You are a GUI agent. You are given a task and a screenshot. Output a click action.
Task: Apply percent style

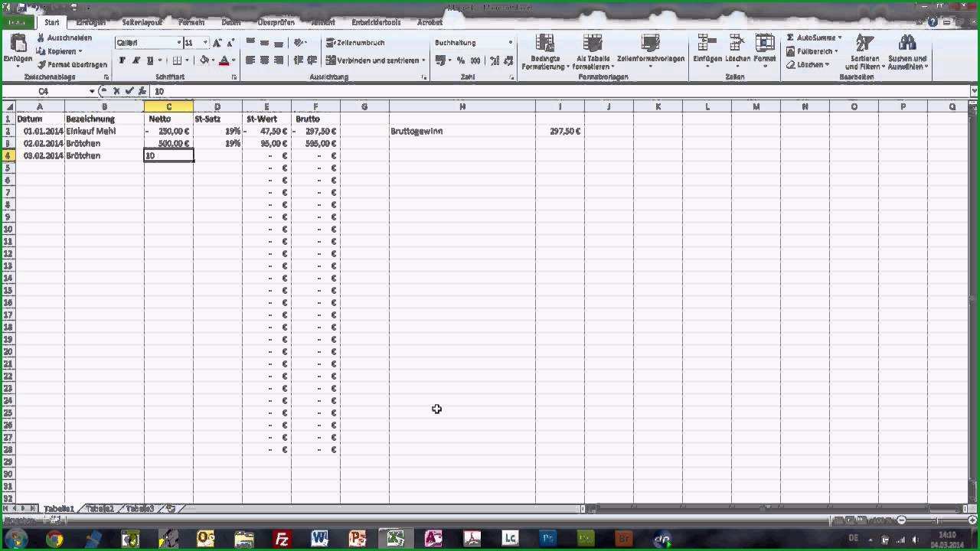pos(461,60)
